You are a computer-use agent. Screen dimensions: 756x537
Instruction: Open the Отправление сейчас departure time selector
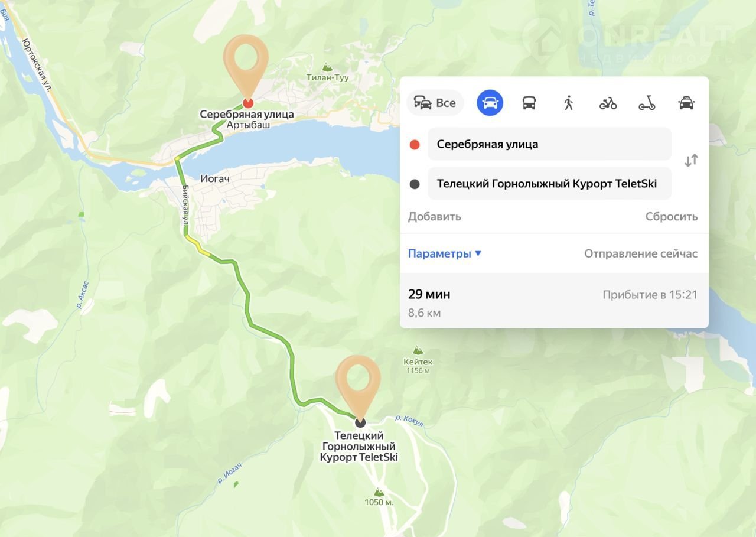(641, 253)
